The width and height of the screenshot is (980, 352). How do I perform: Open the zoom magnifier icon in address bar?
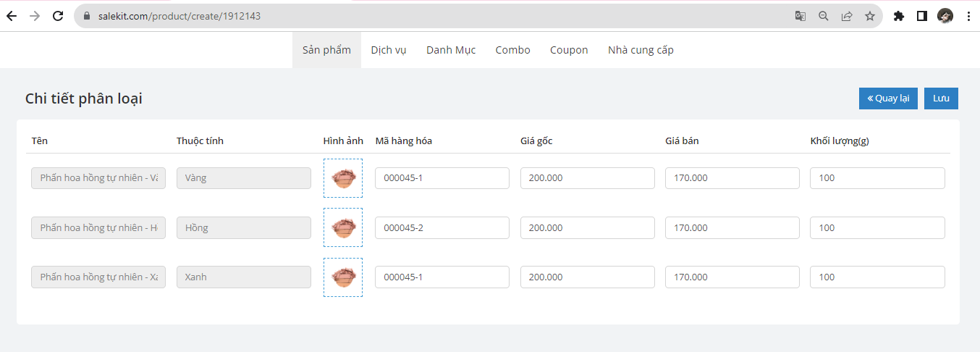(824, 16)
